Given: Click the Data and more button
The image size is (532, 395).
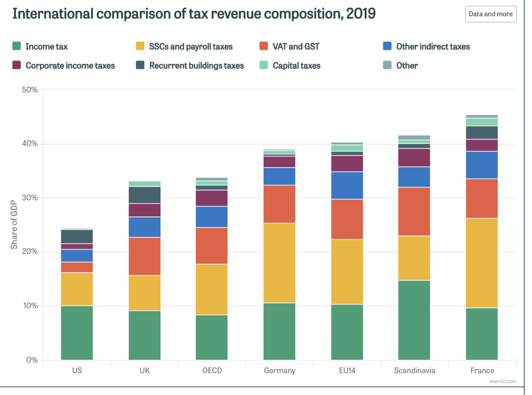Looking at the screenshot, I should tap(490, 14).
